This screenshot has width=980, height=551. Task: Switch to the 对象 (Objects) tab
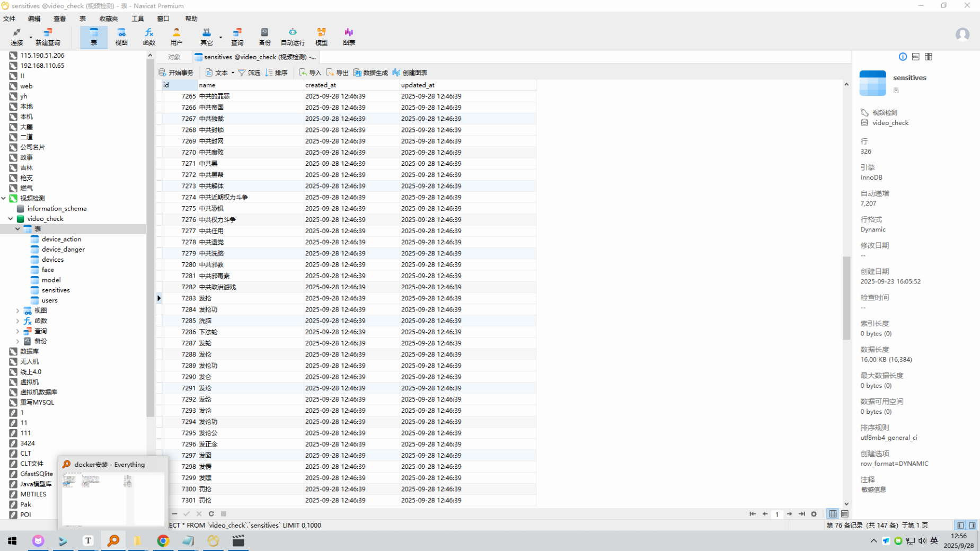(174, 57)
